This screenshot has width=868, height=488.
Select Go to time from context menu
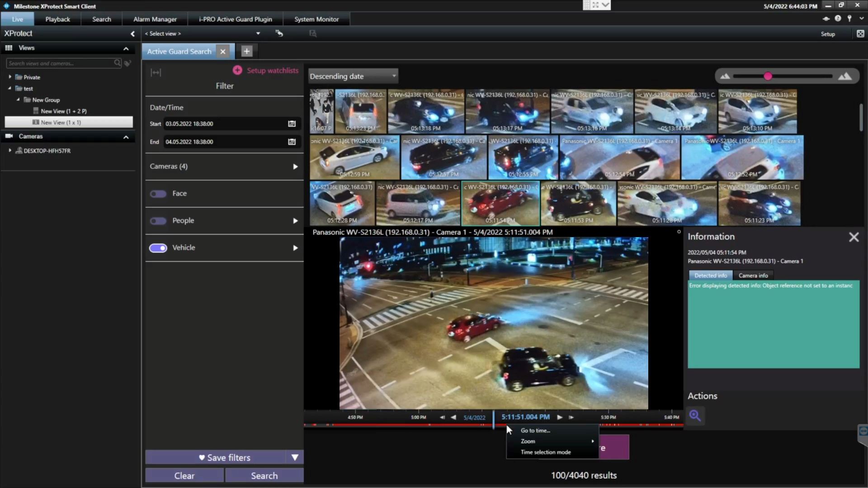point(535,430)
